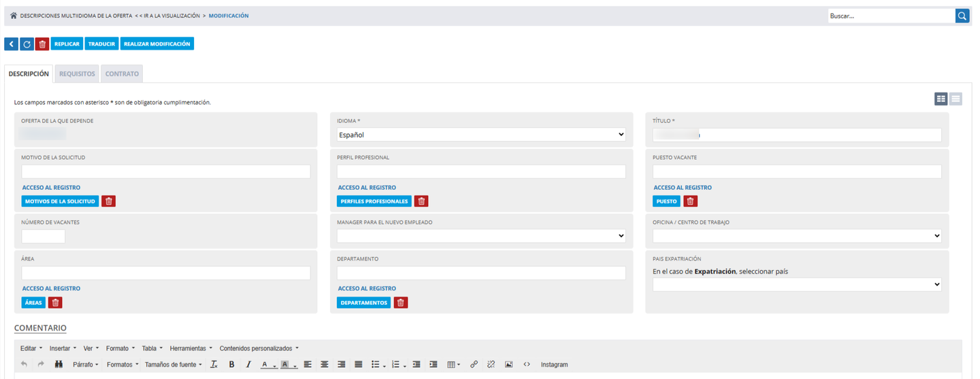Viewport: 980px width, 379px height.
Task: Open the Formatos dropdown in toolbar
Action: point(122,365)
